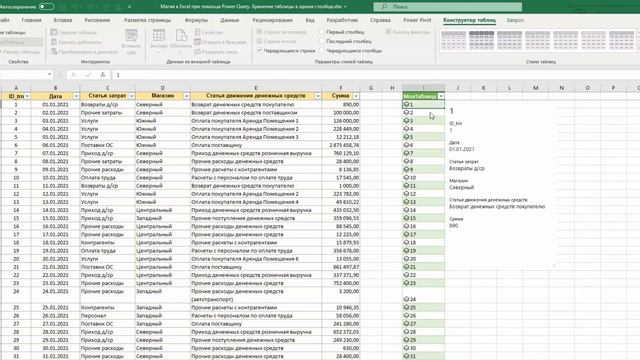Switch to the Вставка tab
This screenshot has height=360, width=640.
(x=63, y=20)
